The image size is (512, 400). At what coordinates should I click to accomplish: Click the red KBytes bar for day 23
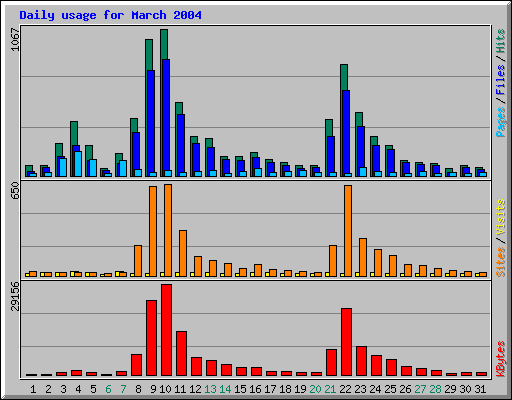click(361, 361)
